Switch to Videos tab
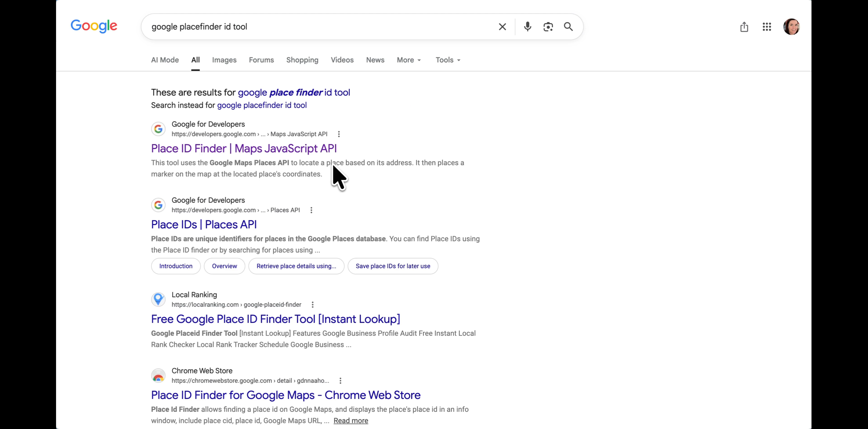Screen dimensions: 868x429 (x=342, y=60)
